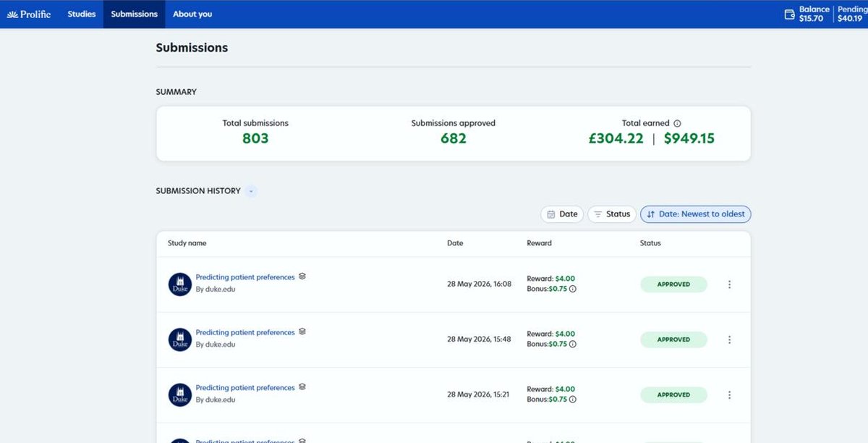The height and width of the screenshot is (443, 868).
Task: Open wallet balance icon in header
Action: tap(790, 14)
